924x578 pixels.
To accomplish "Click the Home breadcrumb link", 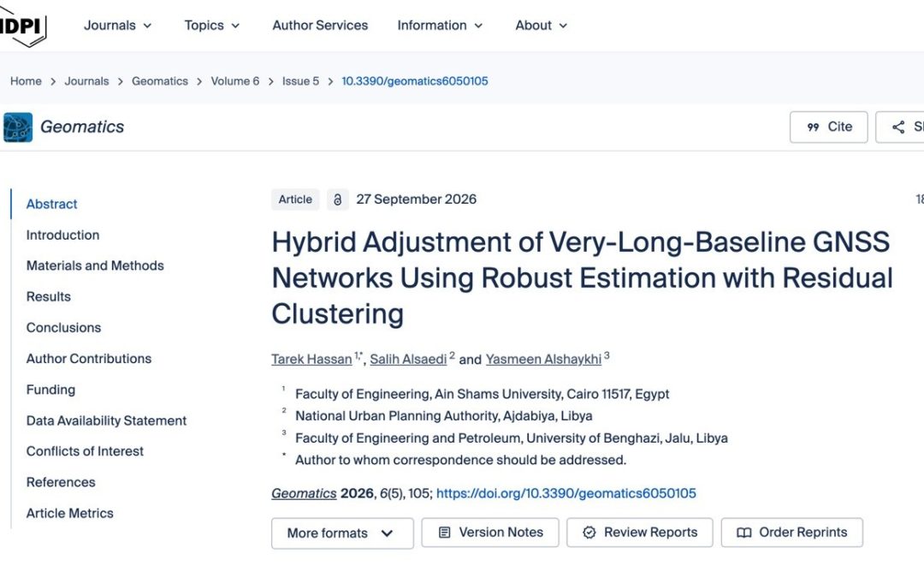I will coord(26,81).
